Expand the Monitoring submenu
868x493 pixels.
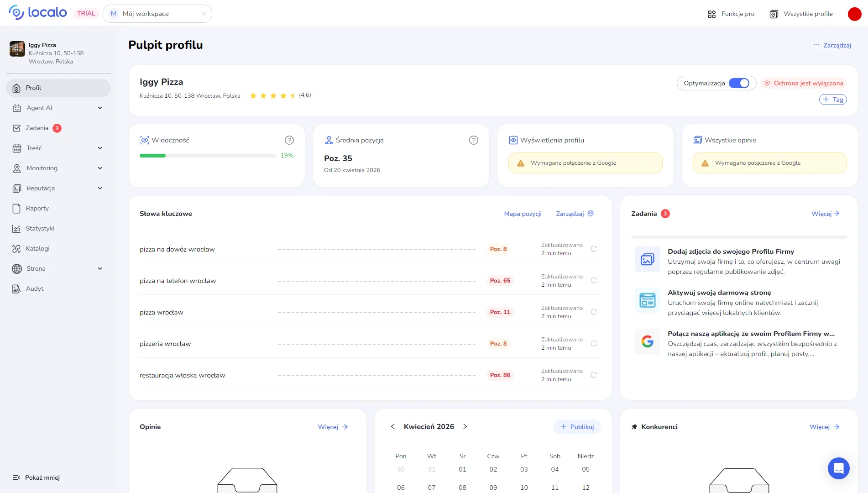click(100, 168)
